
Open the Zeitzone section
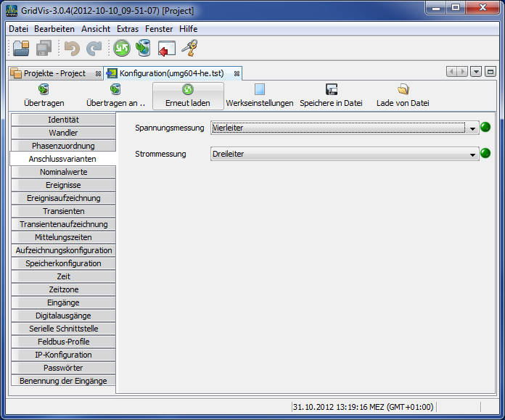click(x=63, y=289)
